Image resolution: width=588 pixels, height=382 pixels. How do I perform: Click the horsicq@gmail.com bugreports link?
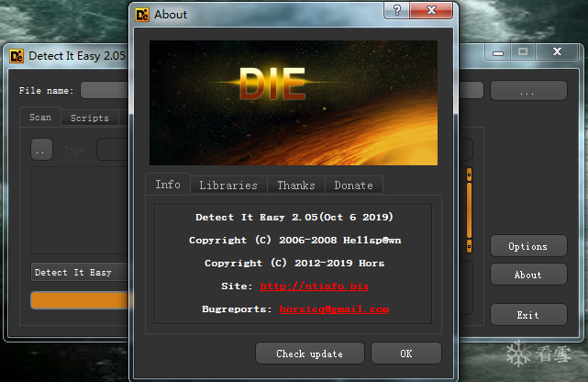(x=334, y=309)
